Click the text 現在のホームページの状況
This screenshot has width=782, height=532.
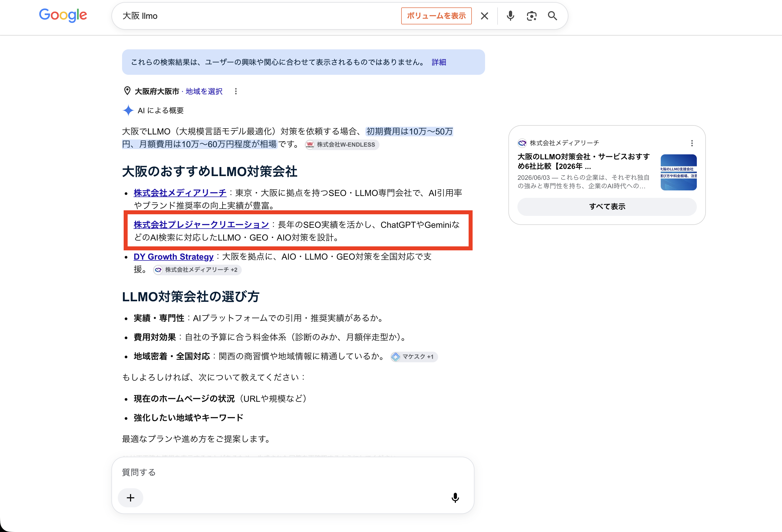184,399
